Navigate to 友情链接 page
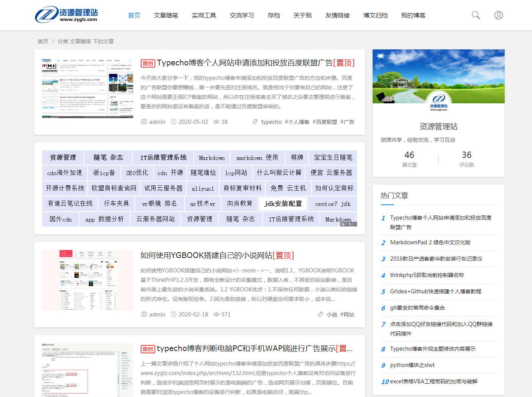The height and width of the screenshot is (397, 532). [x=337, y=15]
